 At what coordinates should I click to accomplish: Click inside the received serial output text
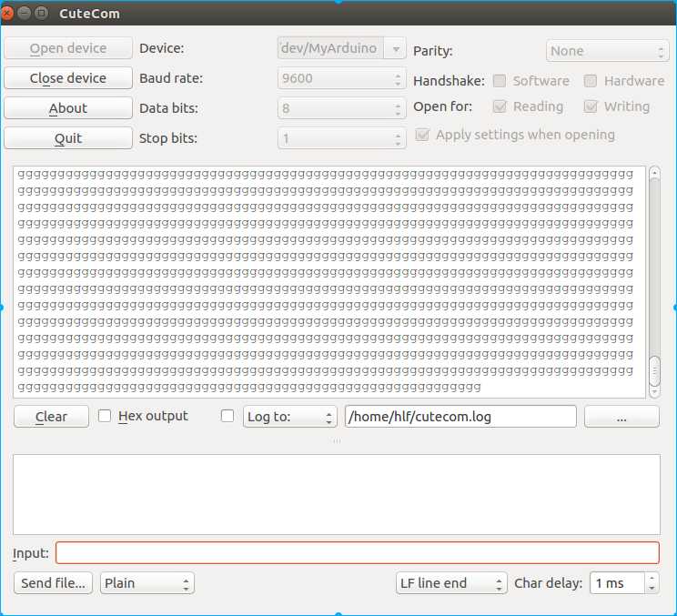(x=328, y=282)
